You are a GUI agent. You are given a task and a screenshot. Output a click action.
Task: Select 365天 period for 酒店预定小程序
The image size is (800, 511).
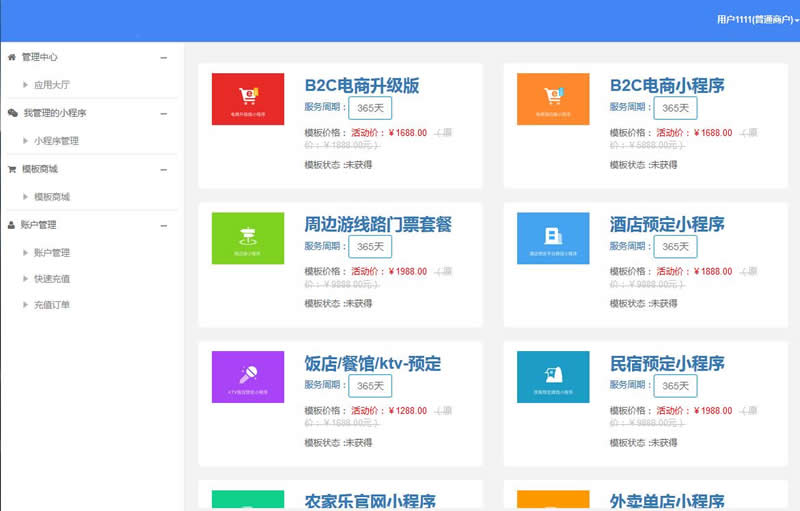pyautogui.click(x=675, y=247)
